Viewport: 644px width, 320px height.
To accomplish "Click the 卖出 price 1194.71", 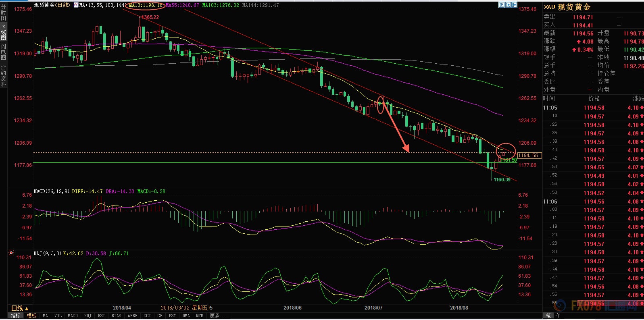I will tap(583, 17).
